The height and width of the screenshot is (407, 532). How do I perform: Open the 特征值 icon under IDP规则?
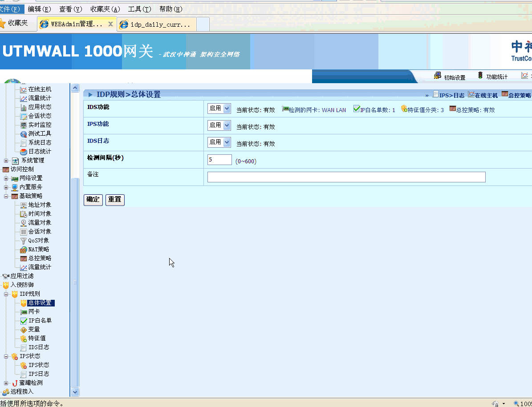click(24, 338)
